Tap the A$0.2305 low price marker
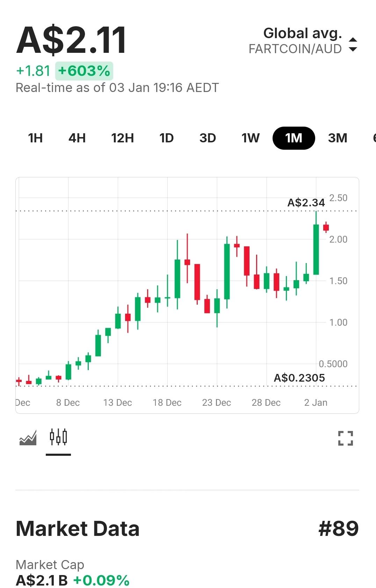The height and width of the screenshot is (588, 376). 299,378
